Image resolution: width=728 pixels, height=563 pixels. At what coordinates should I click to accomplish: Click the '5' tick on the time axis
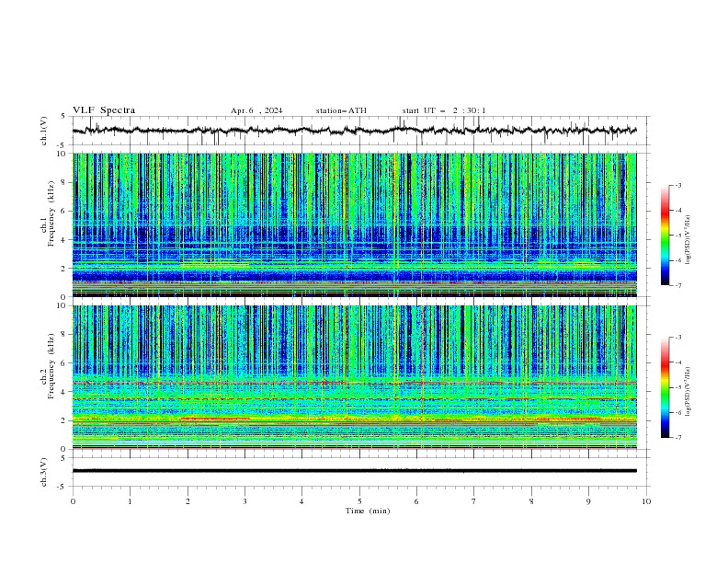pos(359,501)
